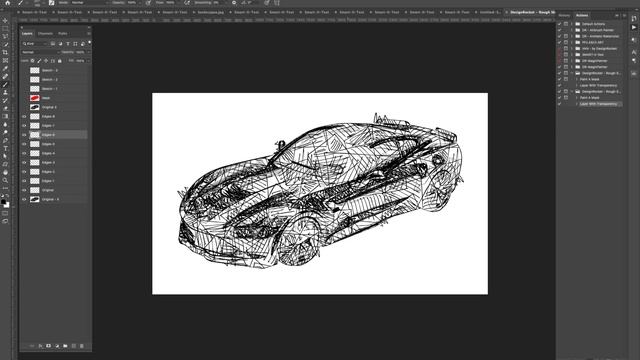This screenshot has height=360, width=640.
Task: Select the Rectangular Marquee tool
Action: [5, 29]
